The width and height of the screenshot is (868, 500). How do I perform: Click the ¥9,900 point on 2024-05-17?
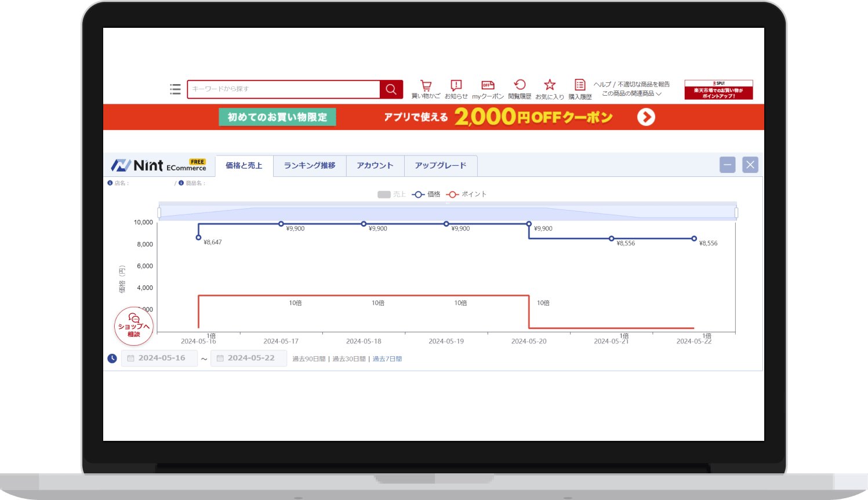point(281,224)
